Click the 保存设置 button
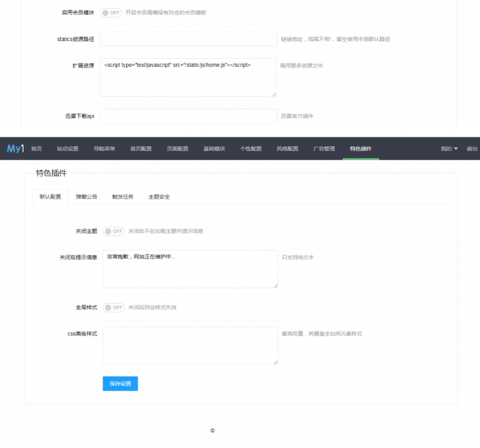 pos(120,383)
